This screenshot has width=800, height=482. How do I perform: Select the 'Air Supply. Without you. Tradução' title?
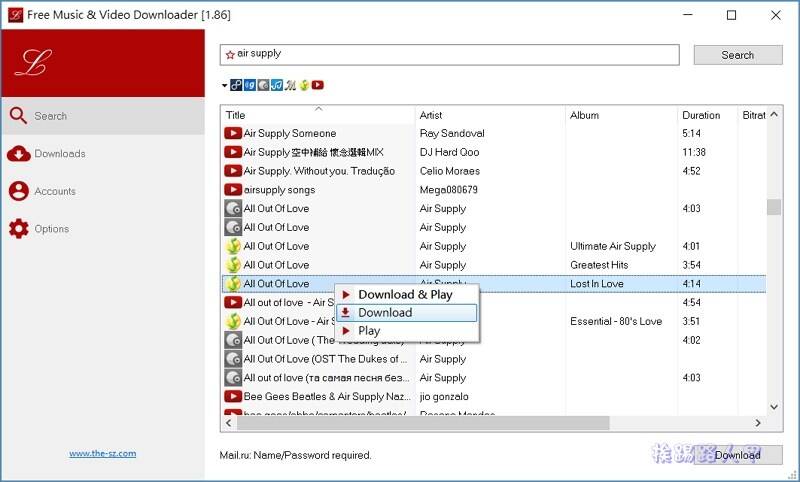coord(319,171)
